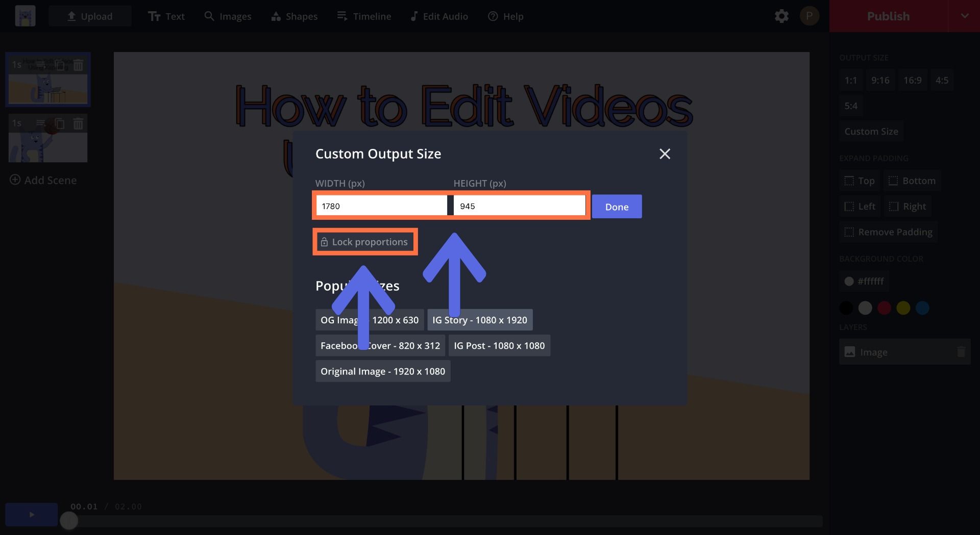Toggle Top expand padding
980x535 pixels.
click(860, 181)
